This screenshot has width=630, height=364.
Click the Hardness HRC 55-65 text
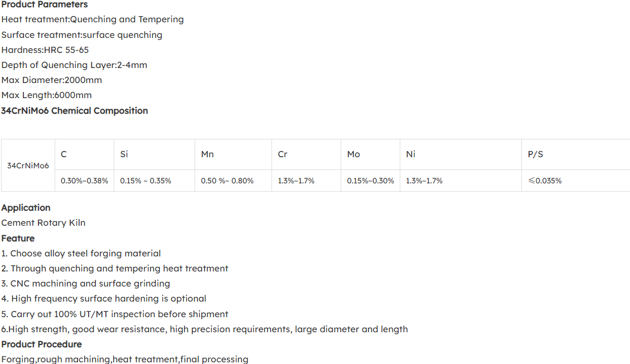[x=45, y=50]
